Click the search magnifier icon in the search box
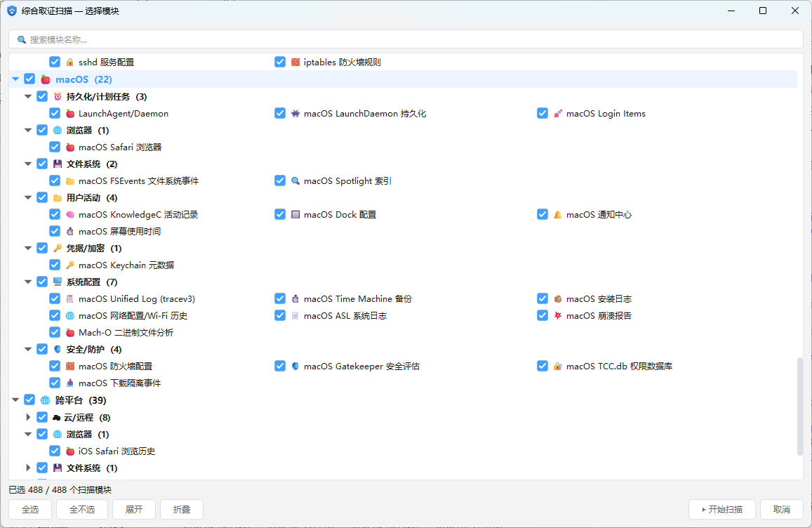Viewport: 812px width, 528px height. pos(22,39)
